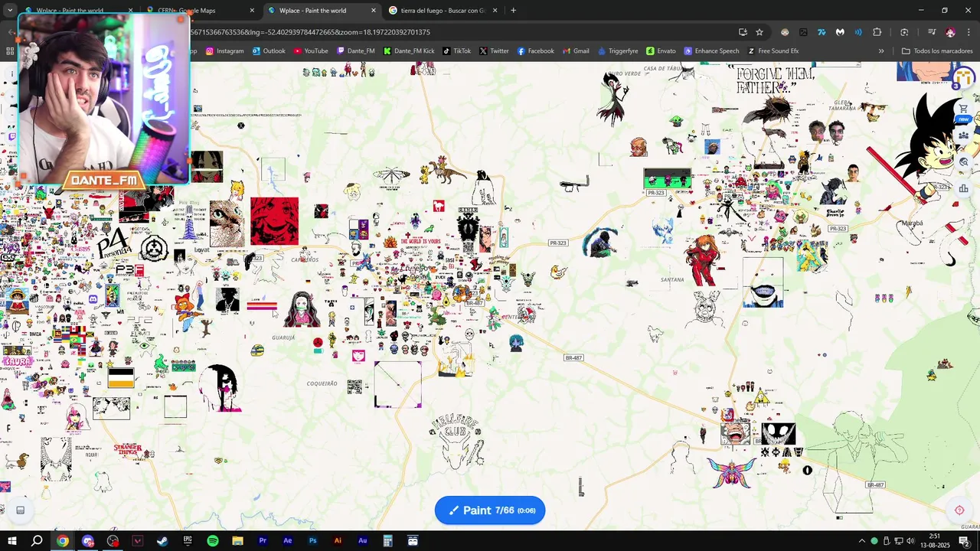
Task: Launch Premiere Pro from the taskbar
Action: click(x=263, y=541)
